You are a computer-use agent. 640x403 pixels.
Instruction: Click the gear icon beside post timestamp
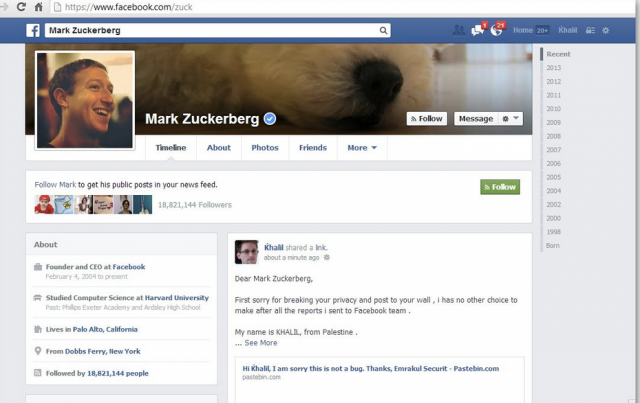327,258
